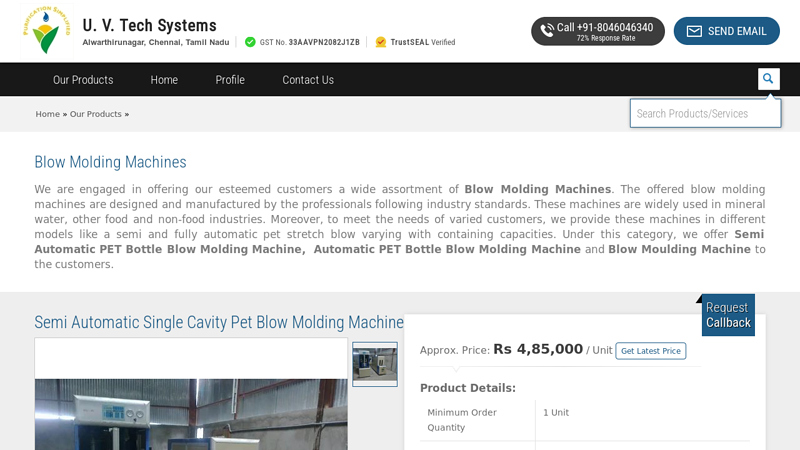The width and height of the screenshot is (800, 450).
Task: Click the Product Details heading
Action: point(468,388)
